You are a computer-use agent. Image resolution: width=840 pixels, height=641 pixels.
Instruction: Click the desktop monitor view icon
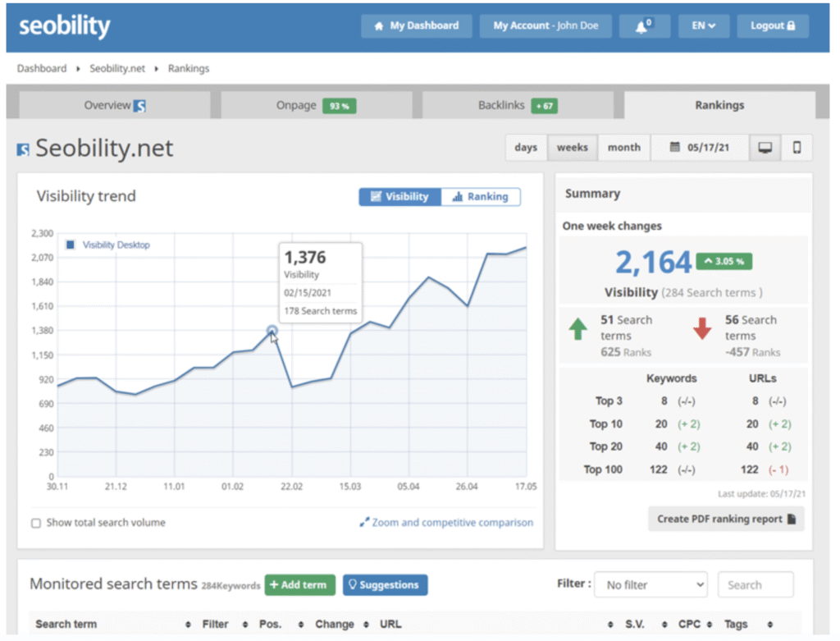(x=765, y=148)
